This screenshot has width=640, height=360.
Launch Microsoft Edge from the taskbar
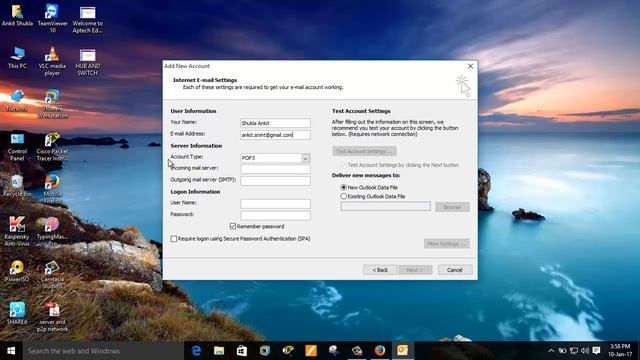coord(196,351)
